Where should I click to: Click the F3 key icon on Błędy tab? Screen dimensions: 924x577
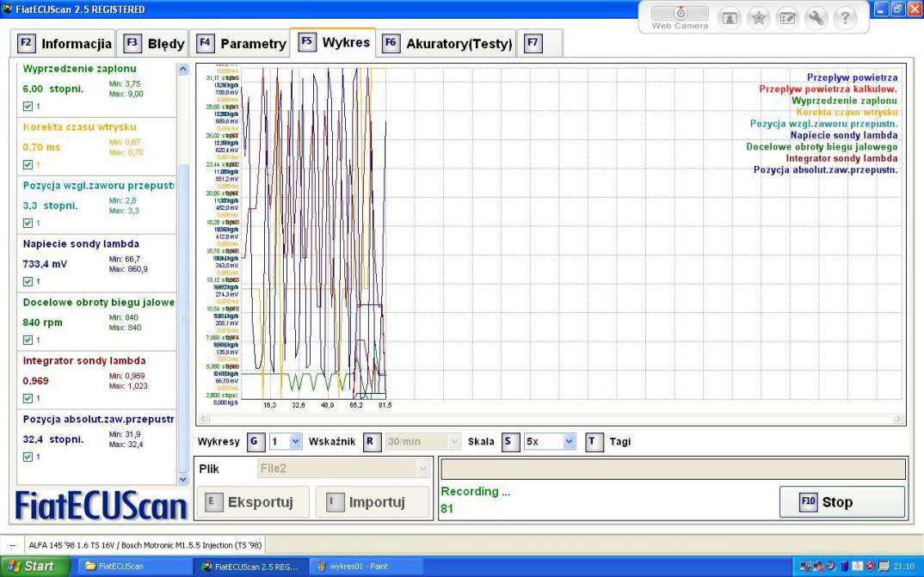click(132, 43)
